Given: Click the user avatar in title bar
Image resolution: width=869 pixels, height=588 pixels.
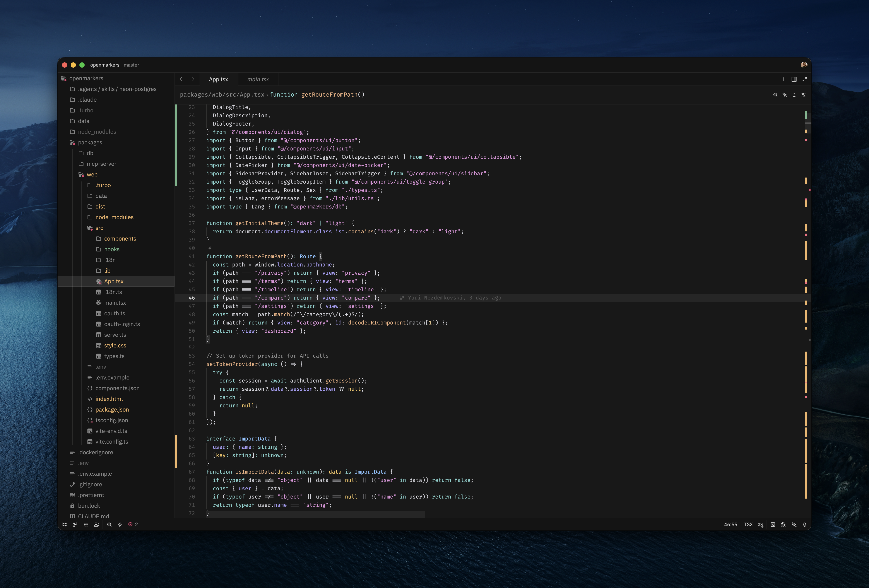Looking at the screenshot, I should pyautogui.click(x=804, y=65).
